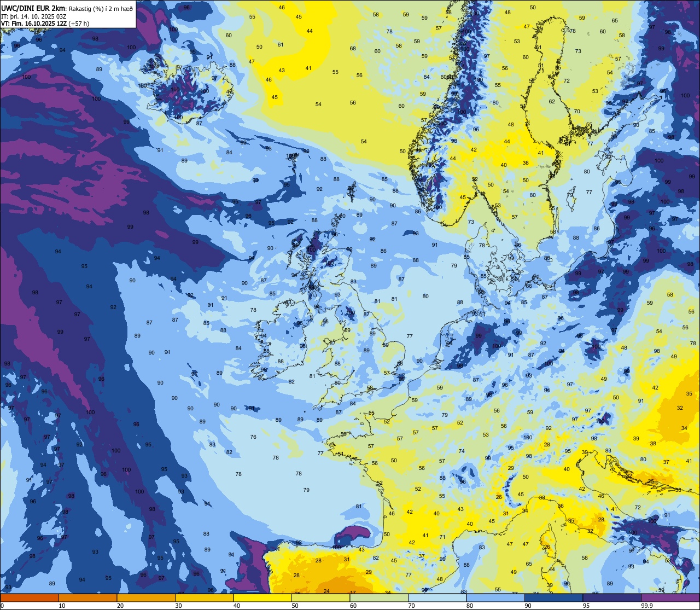Viewport: 700px width, 610px height.
Task: Choose the 90–95% dark blue legend swatch
Action: point(553,598)
